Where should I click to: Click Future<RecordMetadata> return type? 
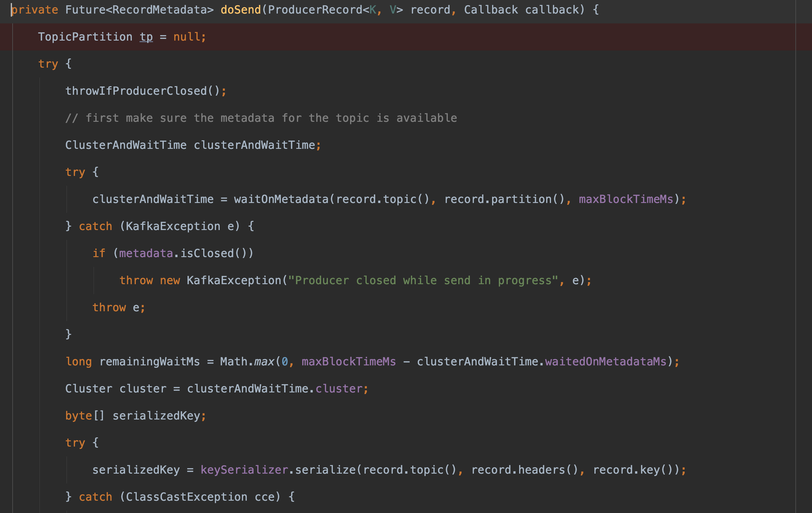click(x=139, y=10)
